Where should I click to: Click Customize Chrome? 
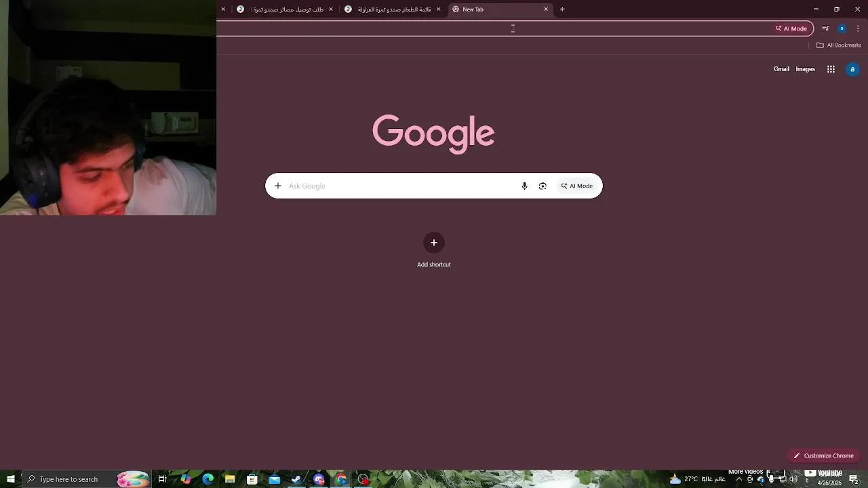click(823, 455)
